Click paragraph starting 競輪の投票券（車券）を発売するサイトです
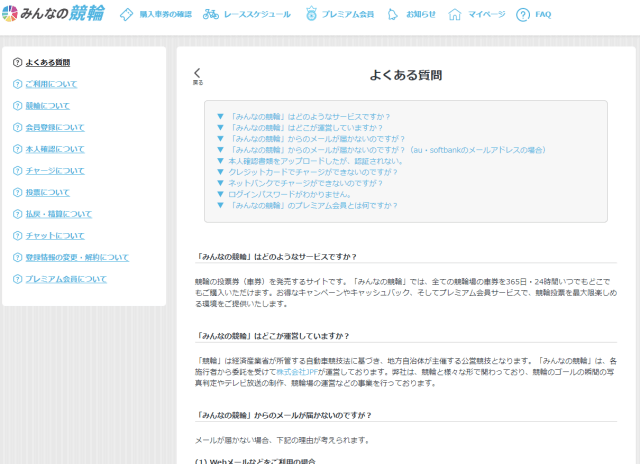This screenshot has width=640, height=464. click(x=406, y=293)
